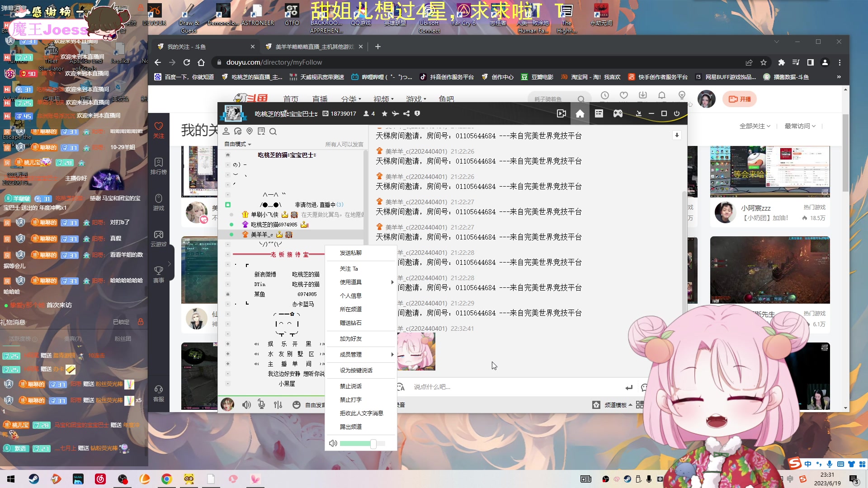The image size is (868, 488).
Task: Click the bulletin board icon above channel list
Action: pos(261,131)
